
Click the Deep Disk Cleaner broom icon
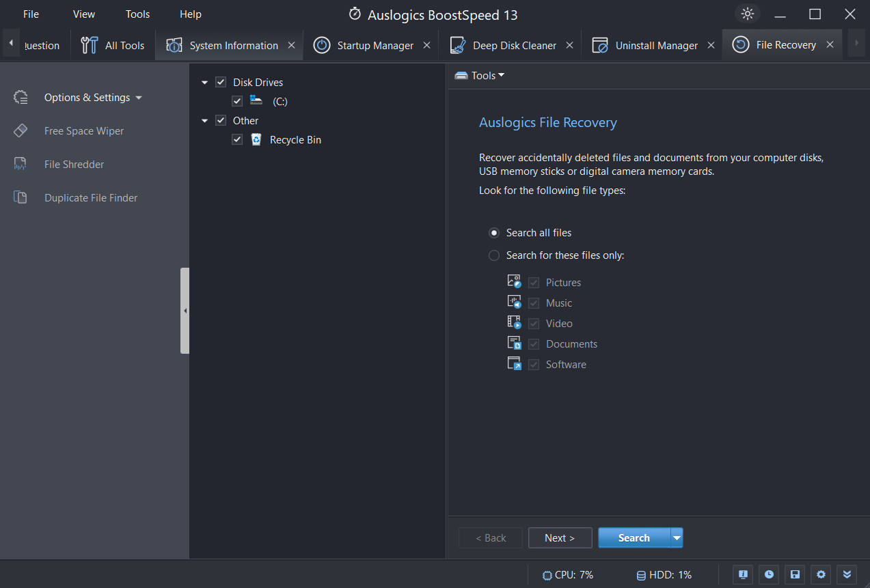(x=458, y=45)
